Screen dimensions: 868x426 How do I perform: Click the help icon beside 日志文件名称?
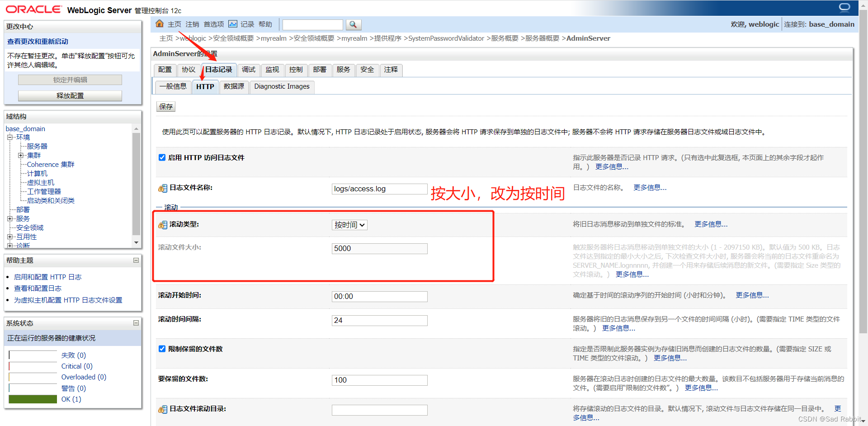(x=162, y=189)
